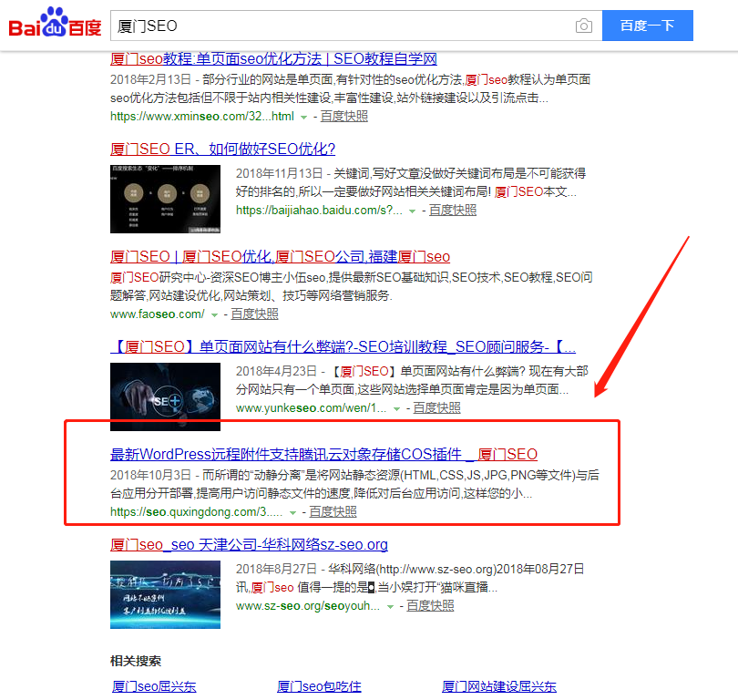
Task: Open 厦门SEO ER、如何做好SEO优化? result
Action: [222, 149]
